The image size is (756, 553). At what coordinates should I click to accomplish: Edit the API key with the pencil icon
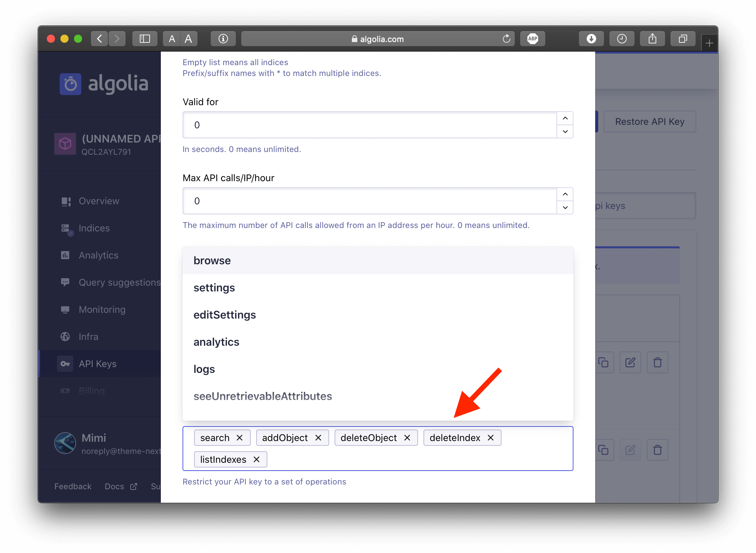630,362
